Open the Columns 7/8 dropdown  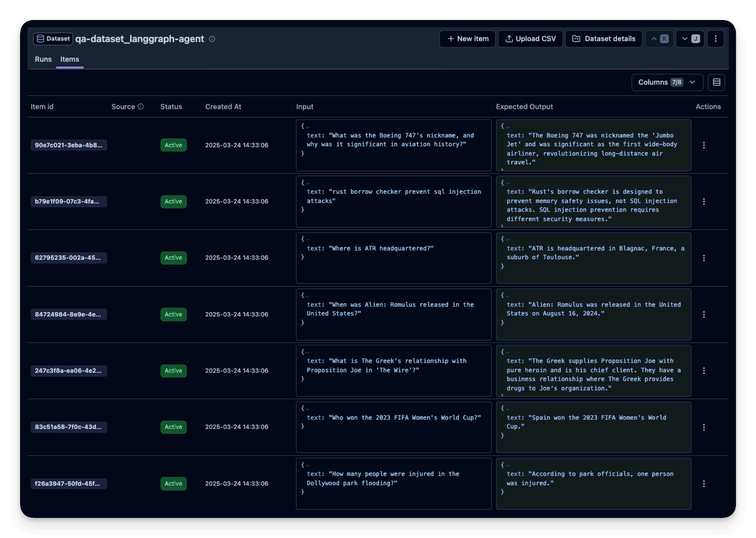tap(667, 82)
